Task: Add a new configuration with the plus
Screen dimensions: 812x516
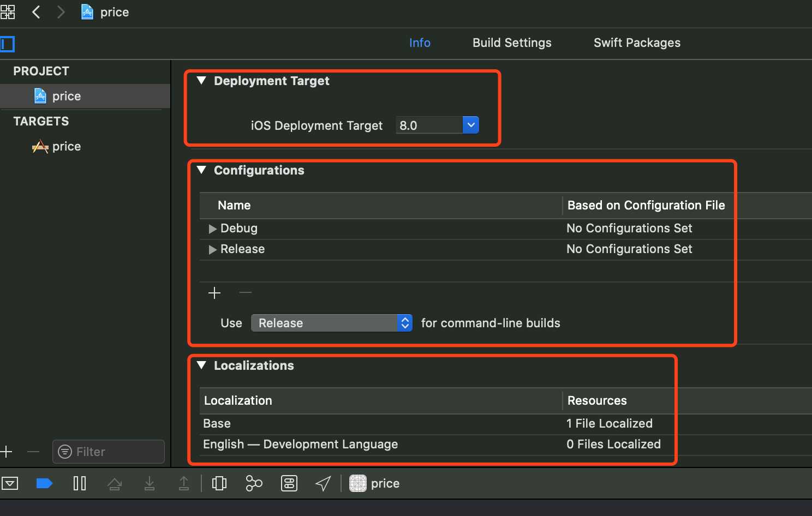Action: pyautogui.click(x=214, y=293)
